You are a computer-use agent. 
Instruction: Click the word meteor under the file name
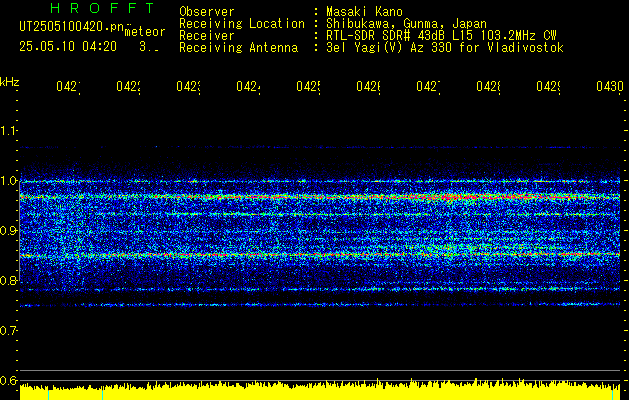pyautogui.click(x=145, y=32)
